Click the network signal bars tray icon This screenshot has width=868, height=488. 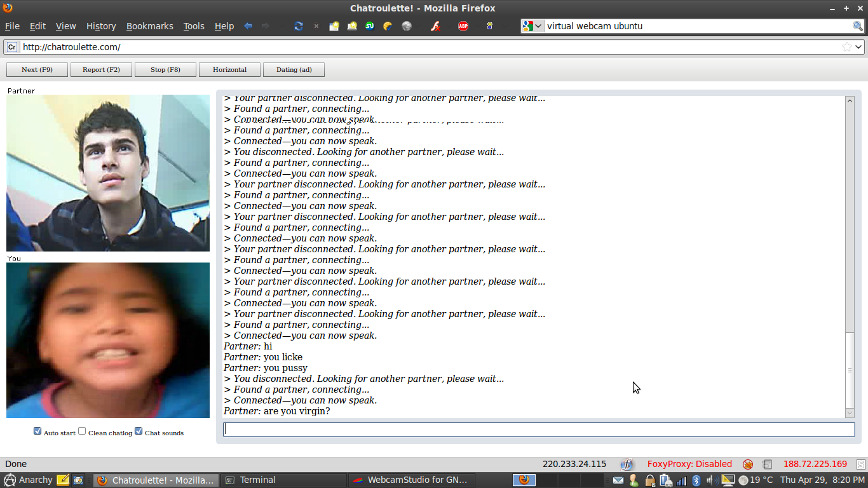[x=681, y=480]
